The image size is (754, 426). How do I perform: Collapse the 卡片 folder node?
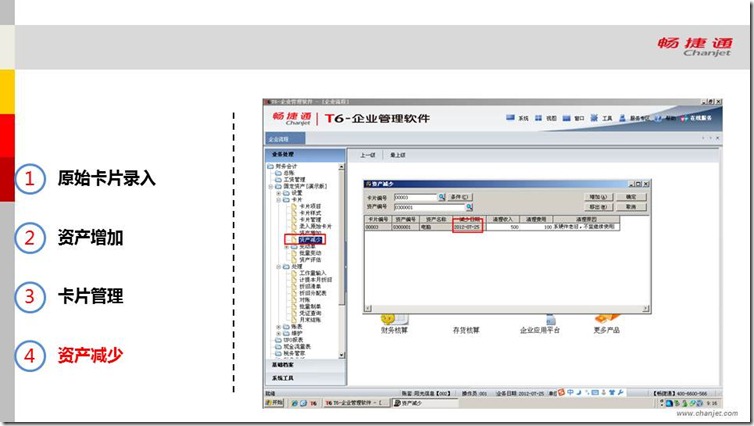278,200
